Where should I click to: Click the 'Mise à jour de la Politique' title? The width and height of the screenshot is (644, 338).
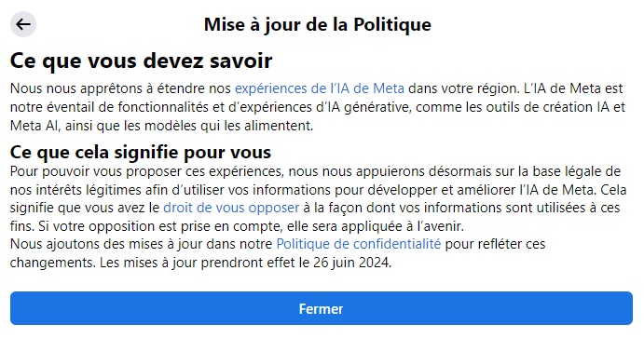pyautogui.click(x=318, y=24)
